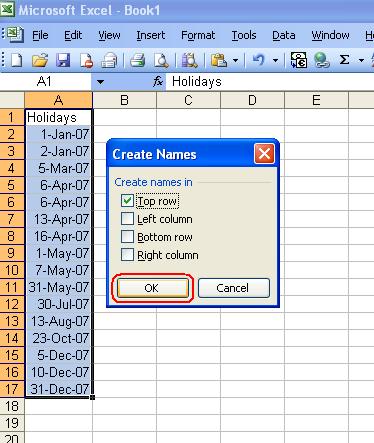Click the Paste clipboard icon
This screenshot has width=374, height=443.
click(x=219, y=61)
